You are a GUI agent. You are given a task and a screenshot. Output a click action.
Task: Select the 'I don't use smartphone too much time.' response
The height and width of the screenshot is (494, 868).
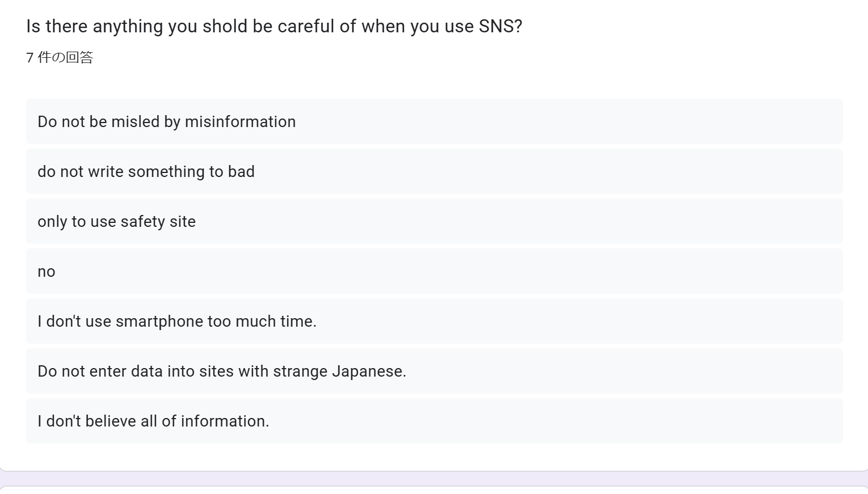[x=434, y=321]
